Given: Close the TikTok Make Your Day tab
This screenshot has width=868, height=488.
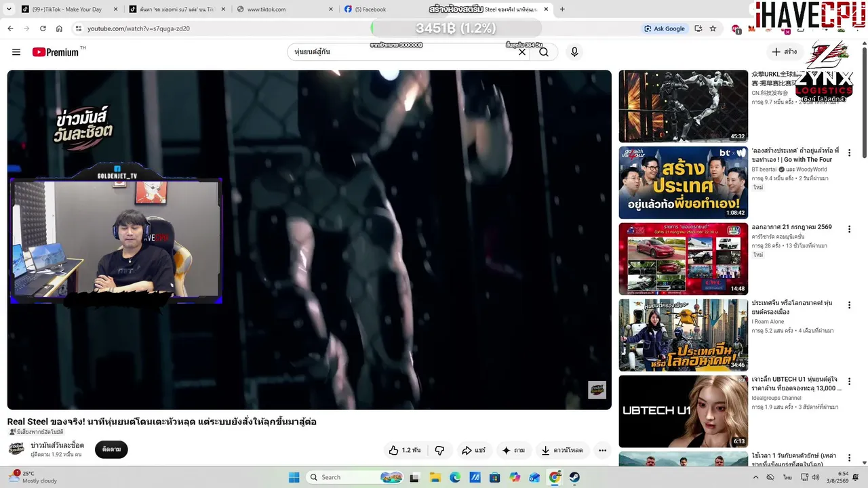Looking at the screenshot, I should click(x=115, y=9).
